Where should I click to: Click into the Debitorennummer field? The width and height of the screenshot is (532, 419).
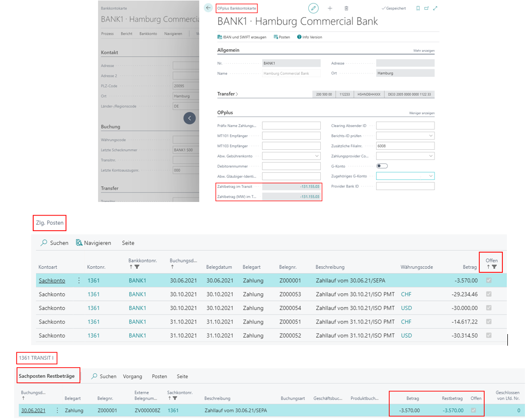[292, 166]
